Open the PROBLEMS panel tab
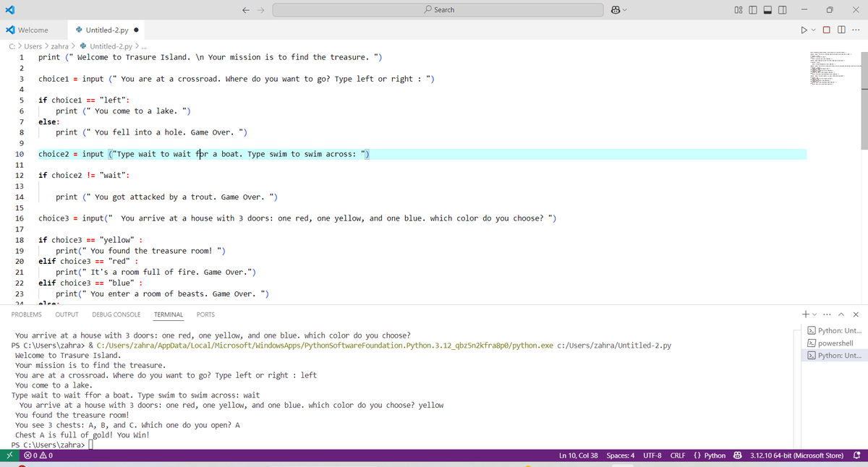The image size is (868, 467). click(x=27, y=314)
